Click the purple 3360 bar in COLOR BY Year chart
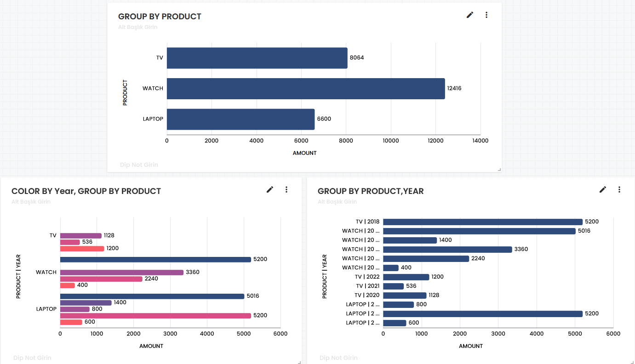The height and width of the screenshot is (364, 635). pos(122,273)
